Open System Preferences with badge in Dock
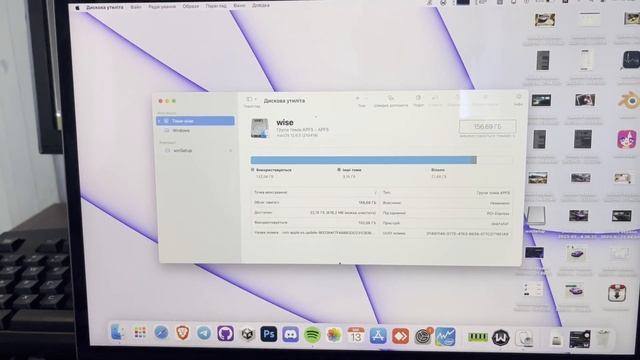 point(422,337)
